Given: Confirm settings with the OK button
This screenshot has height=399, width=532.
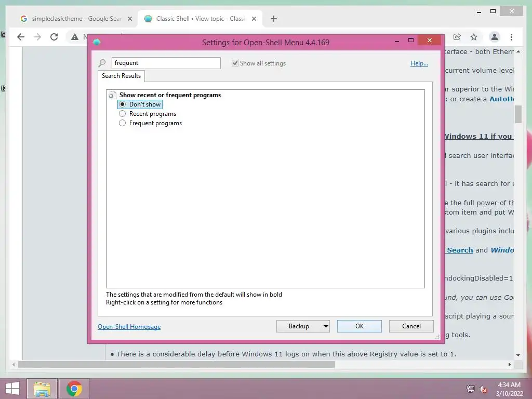Looking at the screenshot, I should pyautogui.click(x=360, y=326).
